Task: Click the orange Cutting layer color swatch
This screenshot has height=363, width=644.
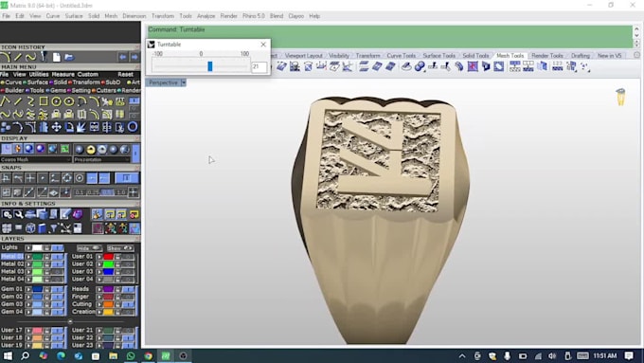Action: coord(108,304)
